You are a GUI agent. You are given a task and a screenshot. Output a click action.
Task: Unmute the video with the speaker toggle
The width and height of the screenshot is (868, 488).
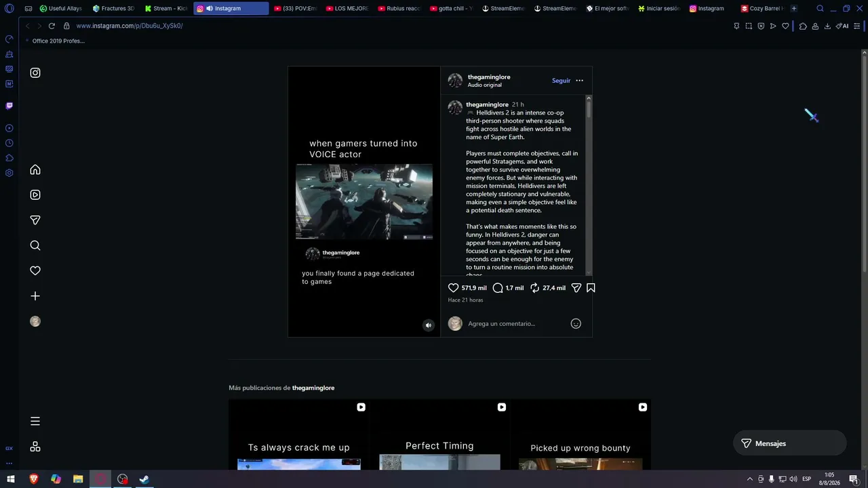point(428,325)
